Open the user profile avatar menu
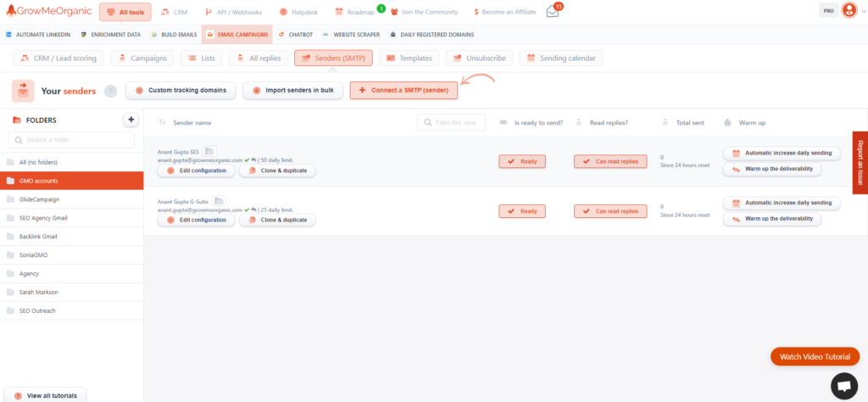This screenshot has width=868, height=402. point(849,10)
